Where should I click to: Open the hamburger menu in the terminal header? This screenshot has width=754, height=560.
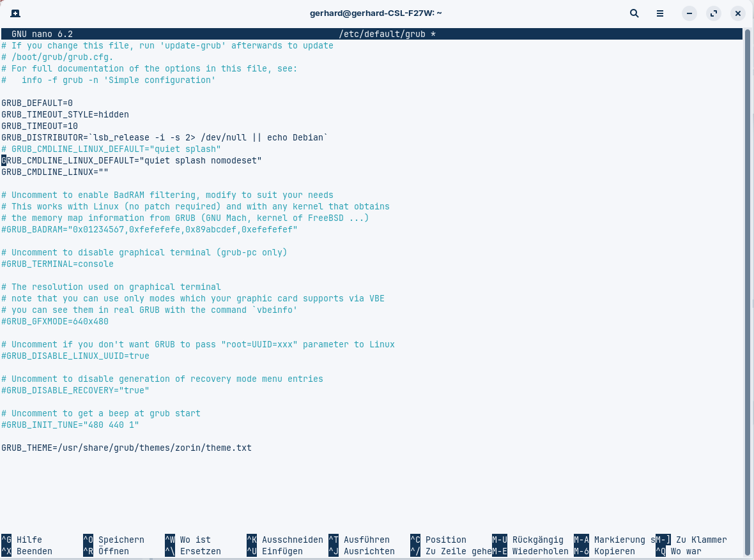point(659,13)
